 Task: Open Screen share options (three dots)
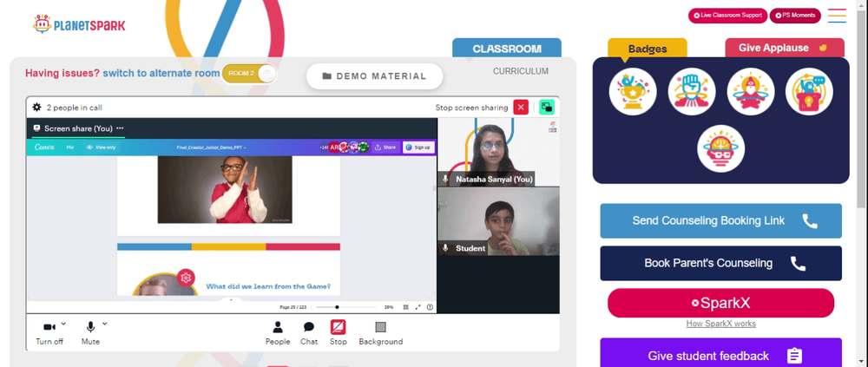(x=120, y=128)
